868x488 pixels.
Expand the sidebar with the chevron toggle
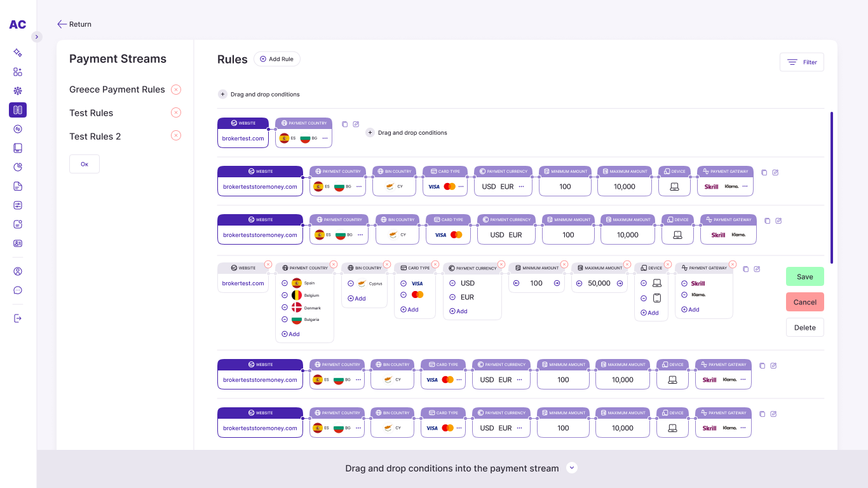point(37,37)
